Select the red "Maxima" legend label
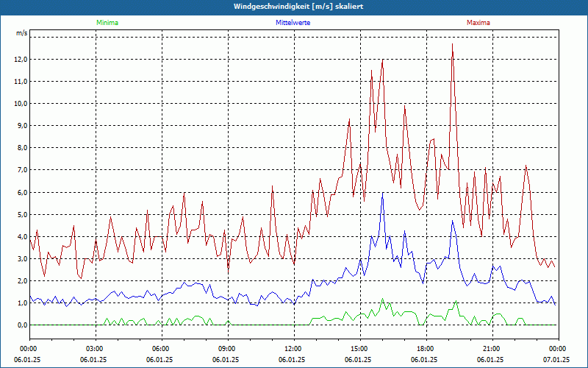This screenshot has width=588, height=368. tap(478, 23)
